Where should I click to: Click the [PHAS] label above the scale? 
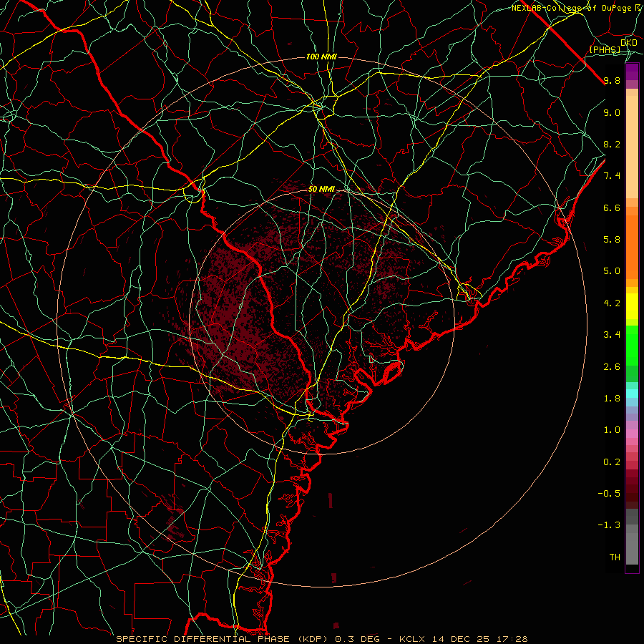605,49
